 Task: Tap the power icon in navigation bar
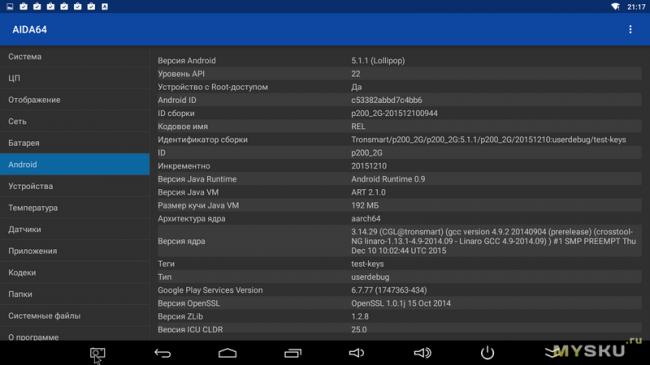tap(488, 353)
